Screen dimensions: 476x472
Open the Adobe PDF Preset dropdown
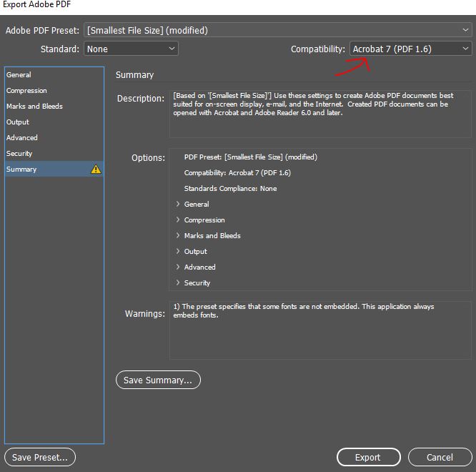[x=278, y=30]
